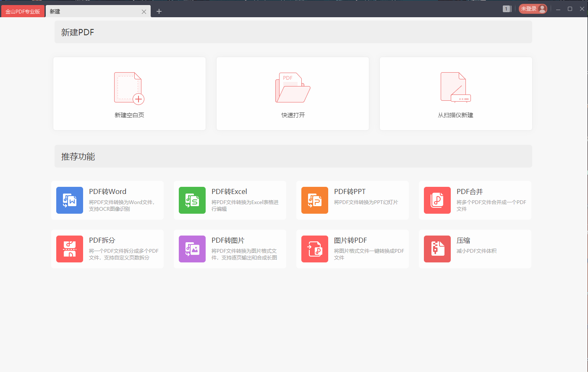The height and width of the screenshot is (372, 588).
Task: Click the 从扫描仪新建 scanner icon
Action: 455,88
